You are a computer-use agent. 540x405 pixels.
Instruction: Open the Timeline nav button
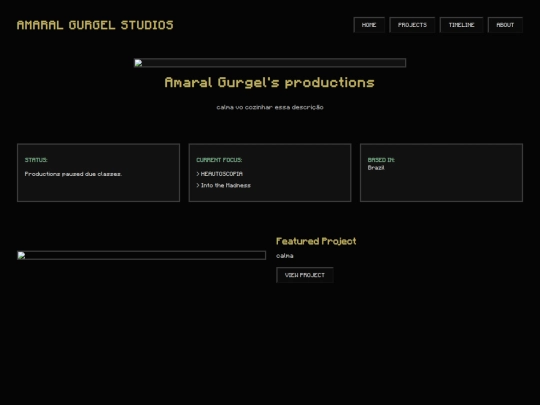tap(461, 25)
